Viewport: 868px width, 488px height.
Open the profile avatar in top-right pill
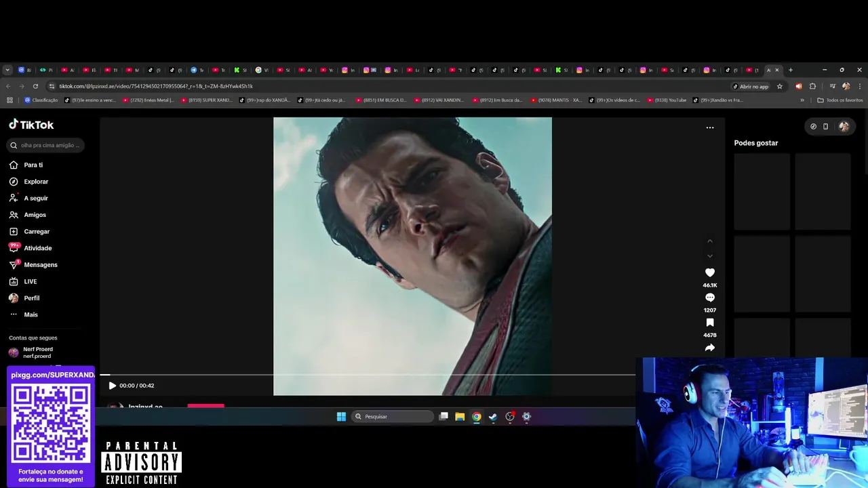[844, 126]
